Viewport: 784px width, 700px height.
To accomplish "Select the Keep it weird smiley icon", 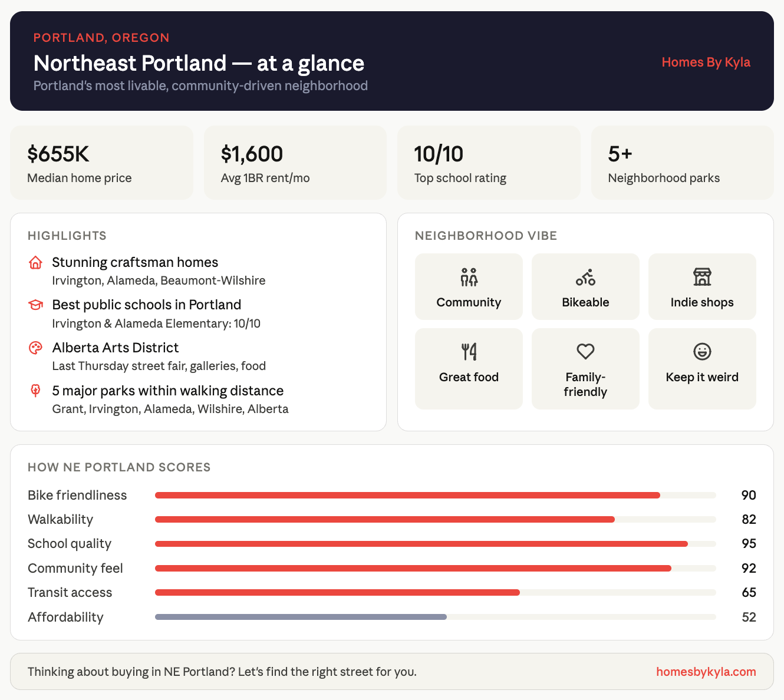I will (x=702, y=352).
